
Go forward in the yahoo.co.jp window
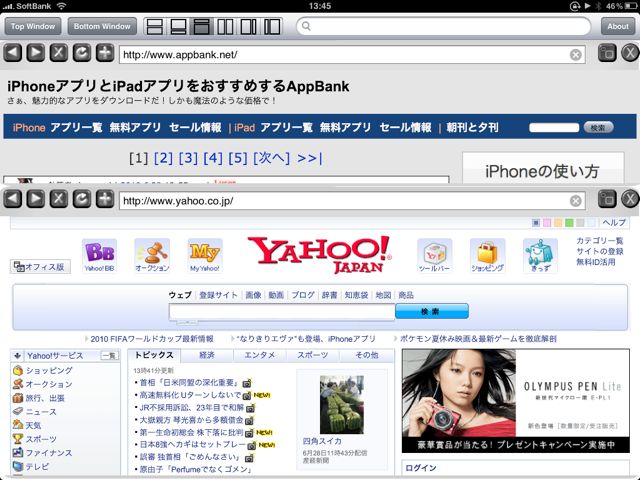point(36,199)
